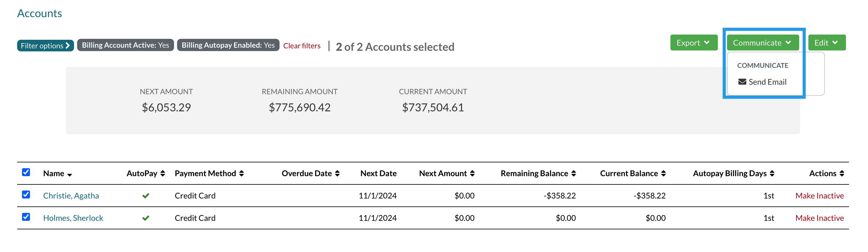Sort table by Next Amount arrows

pyautogui.click(x=472, y=173)
